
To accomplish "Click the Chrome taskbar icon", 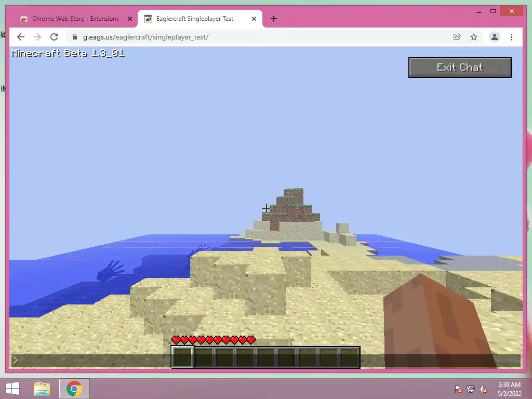I will [74, 389].
